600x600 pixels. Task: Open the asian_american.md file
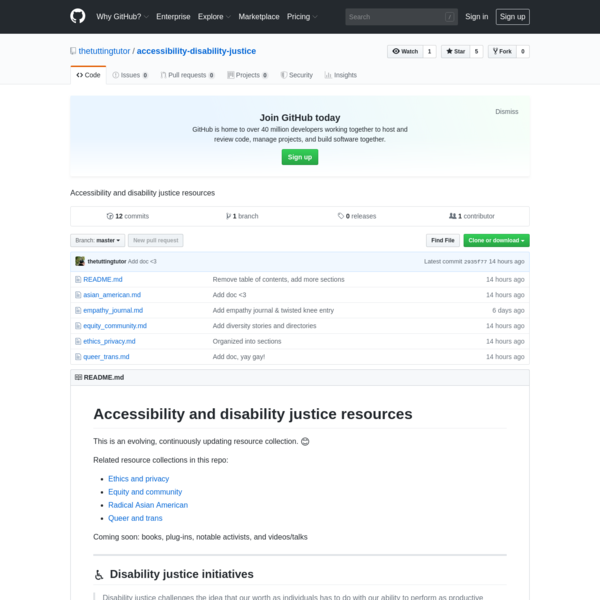tap(112, 295)
